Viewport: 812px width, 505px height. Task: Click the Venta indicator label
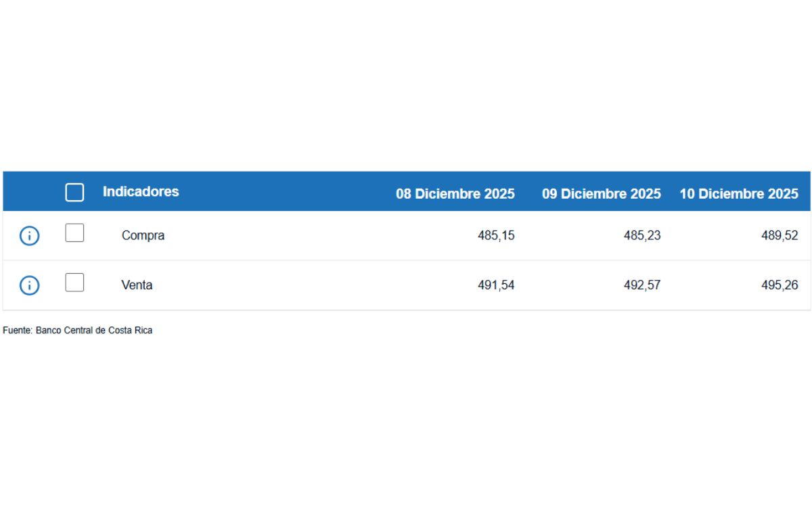tap(137, 285)
